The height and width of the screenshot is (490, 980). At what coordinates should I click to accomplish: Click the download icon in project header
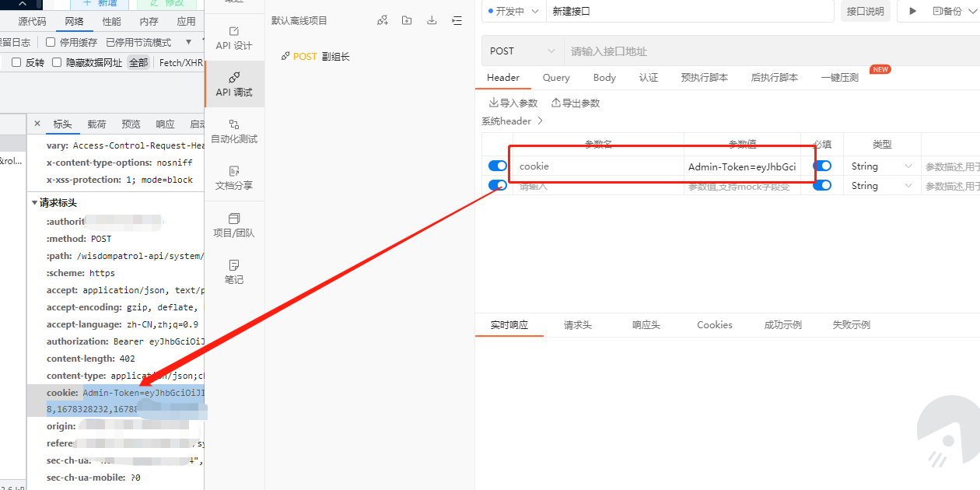pos(432,20)
